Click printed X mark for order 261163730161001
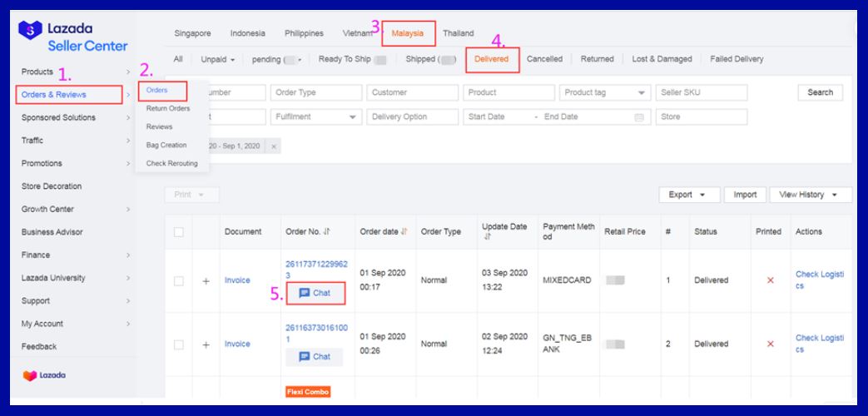Viewport: 868px width, 416px height. (770, 344)
